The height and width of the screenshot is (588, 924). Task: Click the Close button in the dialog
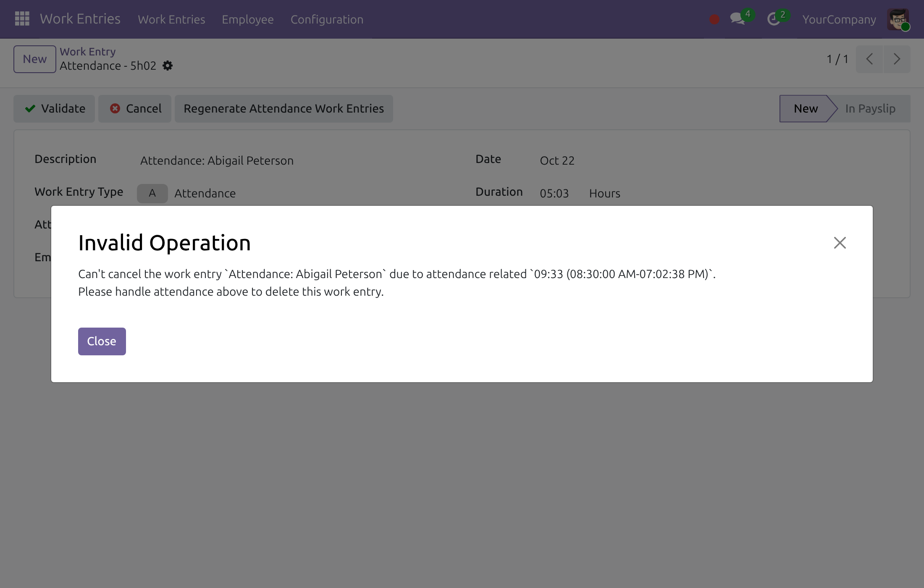[x=102, y=341]
